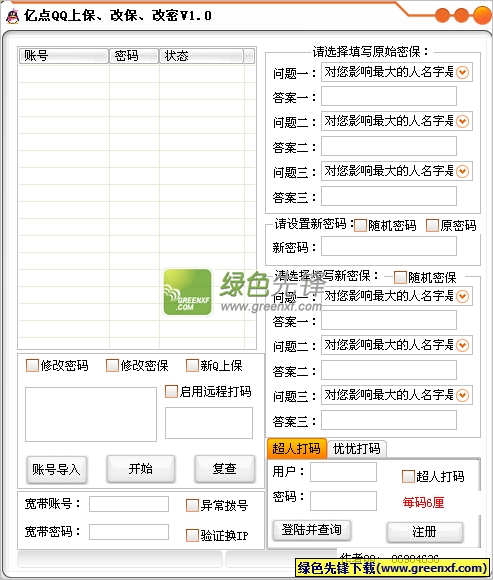
Task: Click the 账号导入 button
Action: click(x=57, y=470)
